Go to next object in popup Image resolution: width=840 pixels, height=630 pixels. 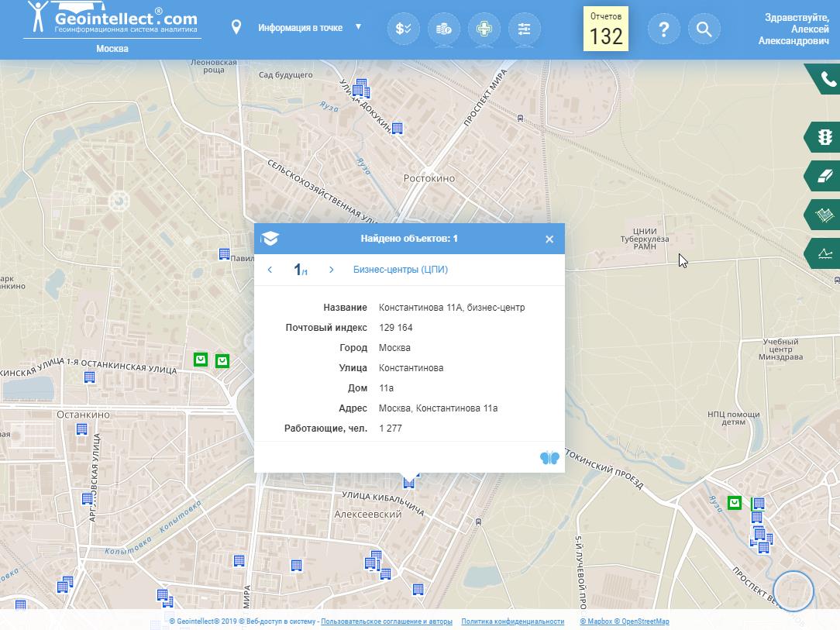point(332,270)
